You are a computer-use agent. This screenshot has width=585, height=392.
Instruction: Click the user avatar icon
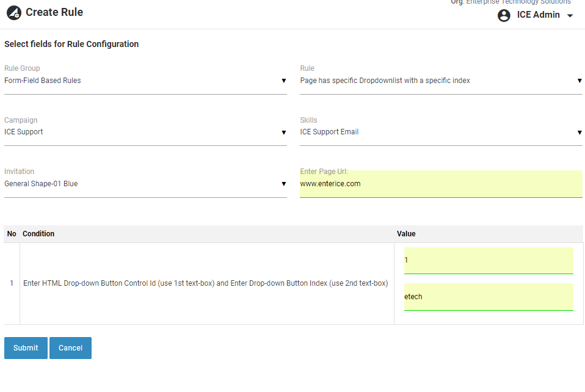pos(504,15)
